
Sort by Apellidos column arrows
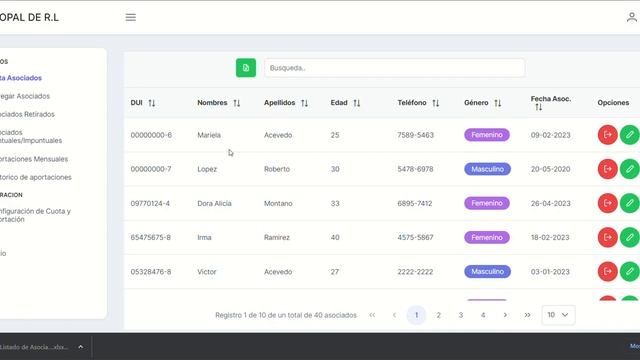(x=304, y=103)
